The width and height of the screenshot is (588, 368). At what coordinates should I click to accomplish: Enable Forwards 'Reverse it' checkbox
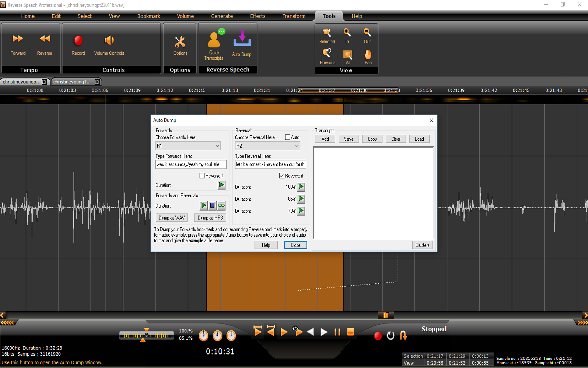(202, 176)
